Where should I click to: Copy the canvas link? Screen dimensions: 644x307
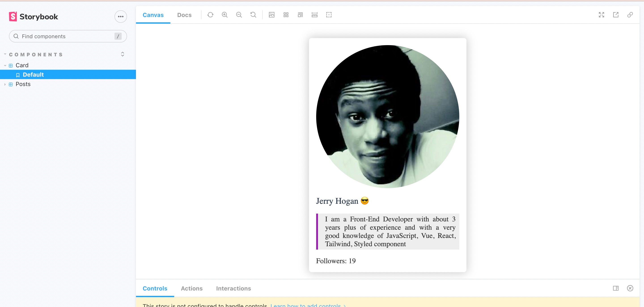[630, 15]
